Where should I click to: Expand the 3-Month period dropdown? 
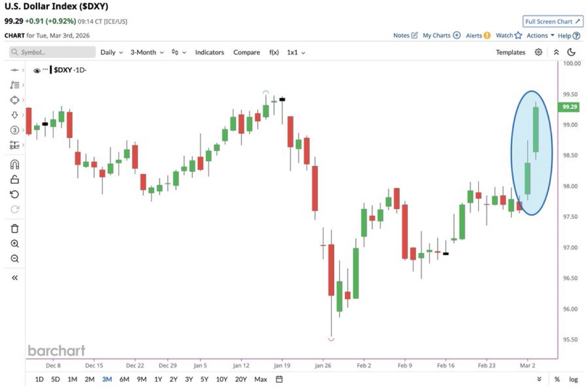point(147,53)
